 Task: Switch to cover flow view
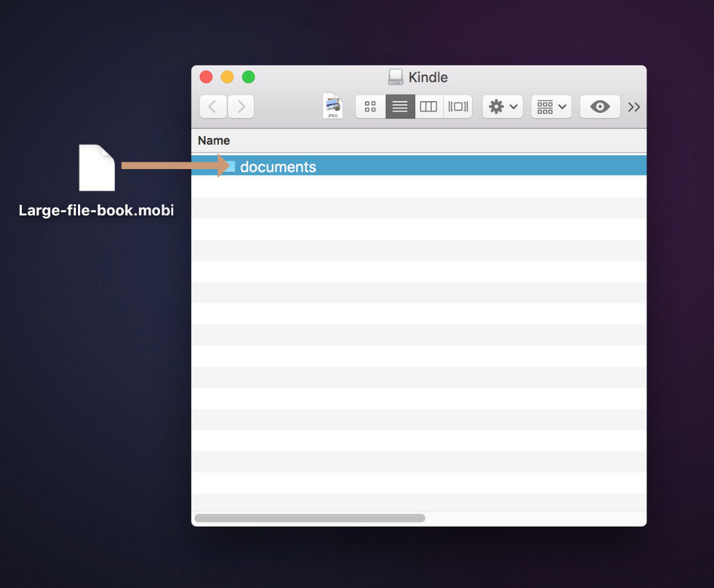click(457, 106)
